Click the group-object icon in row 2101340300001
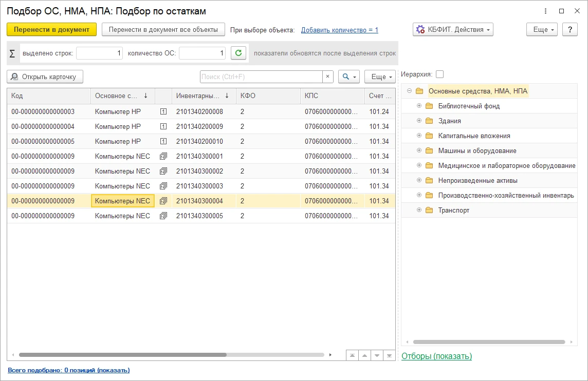The image size is (588, 381). [163, 156]
